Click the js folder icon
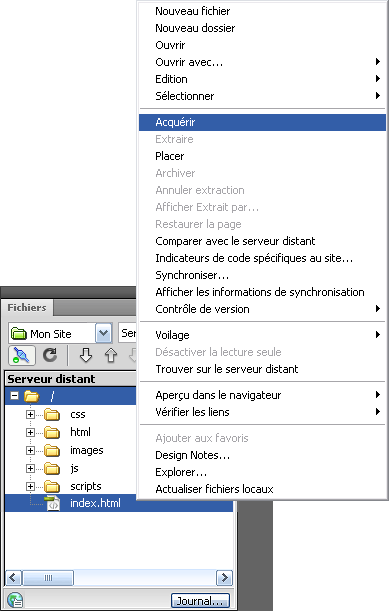The image size is (389, 611). pos(52,468)
